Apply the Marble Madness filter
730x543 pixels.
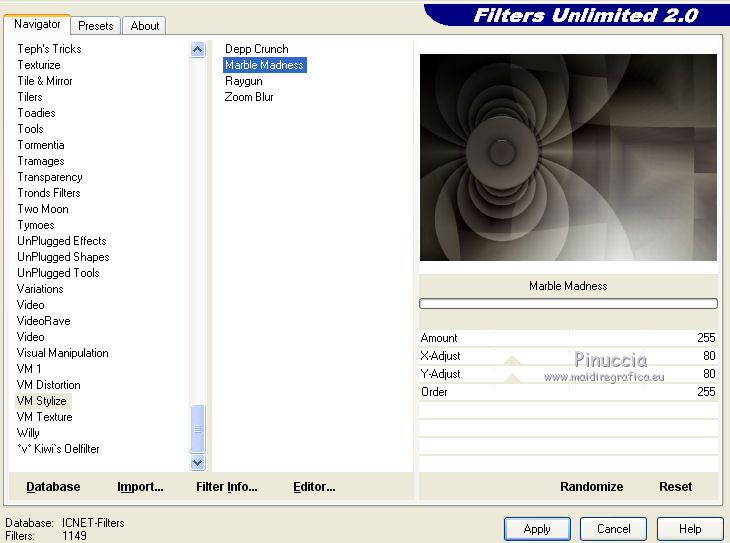pyautogui.click(x=537, y=529)
